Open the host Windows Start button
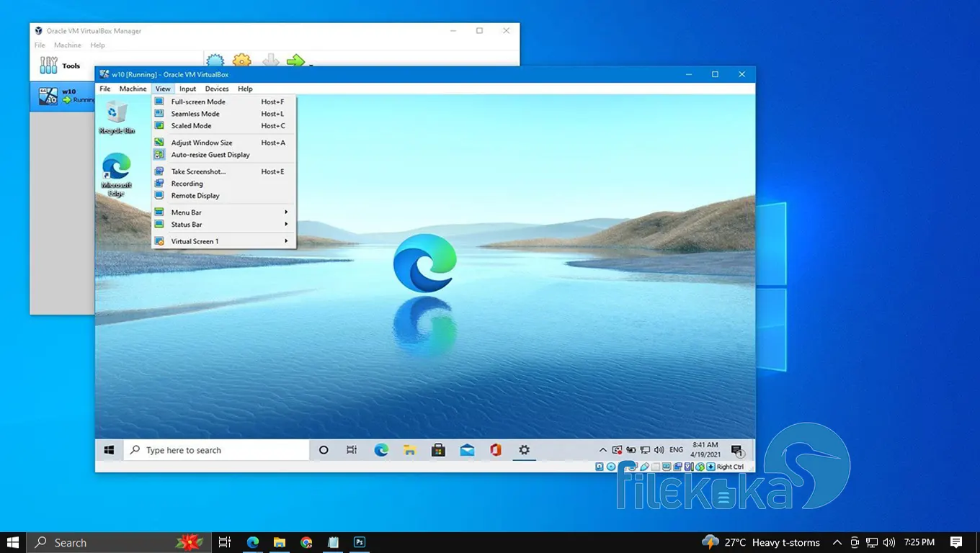The height and width of the screenshot is (553, 980). (x=13, y=542)
